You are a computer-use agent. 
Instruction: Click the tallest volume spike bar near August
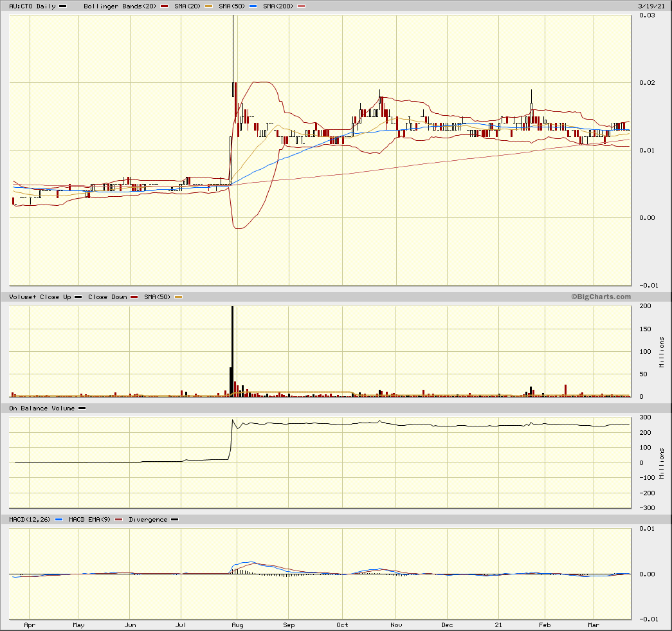[x=232, y=351]
